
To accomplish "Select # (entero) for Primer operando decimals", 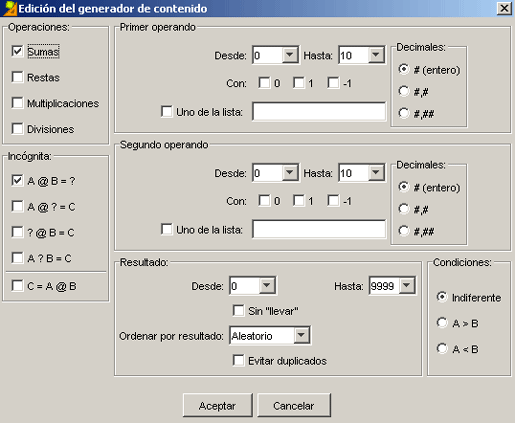I will pos(404,69).
